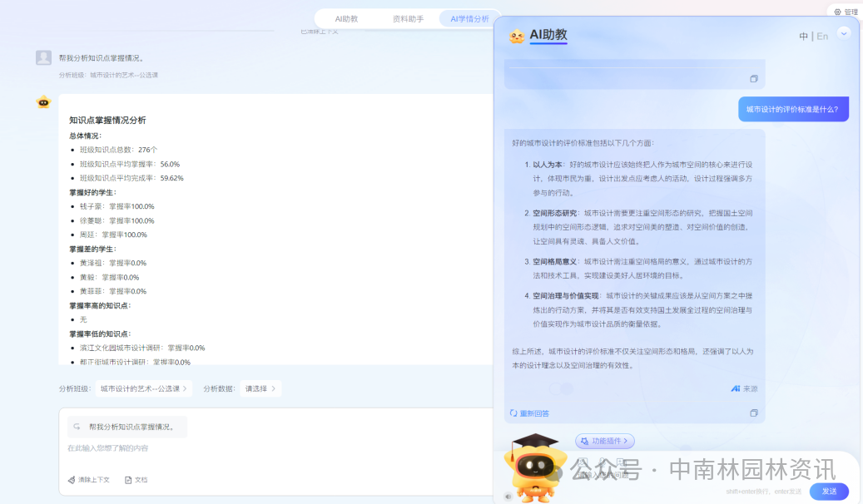The width and height of the screenshot is (863, 504).
Task: Expand the 功能插件 plugin menu
Action: pos(604,441)
